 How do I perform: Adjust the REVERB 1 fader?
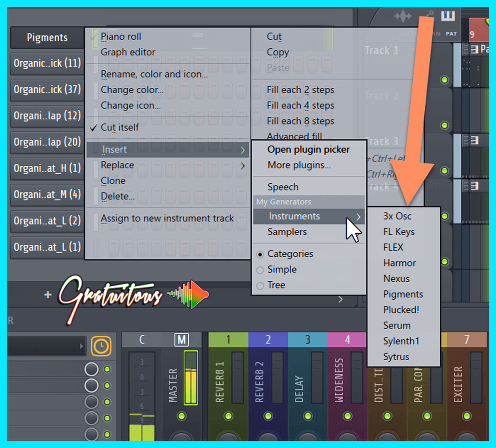pos(238,378)
